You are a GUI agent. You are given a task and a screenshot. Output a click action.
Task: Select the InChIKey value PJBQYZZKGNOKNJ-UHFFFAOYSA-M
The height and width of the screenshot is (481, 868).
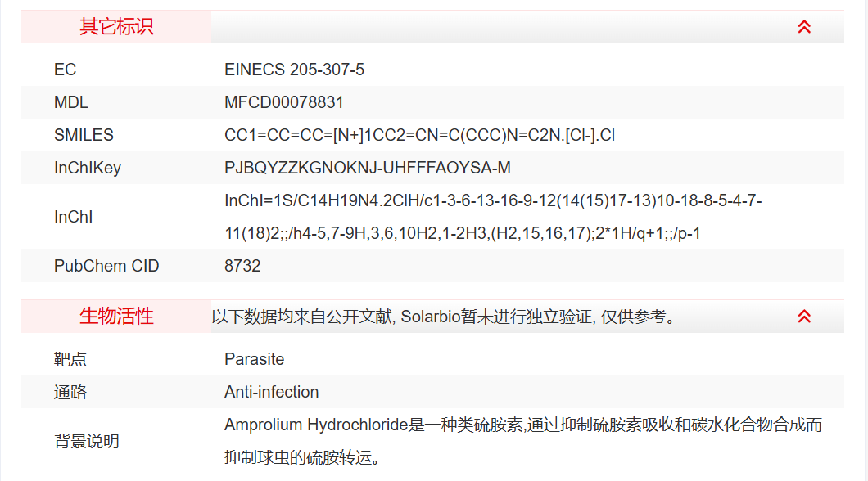(x=368, y=168)
